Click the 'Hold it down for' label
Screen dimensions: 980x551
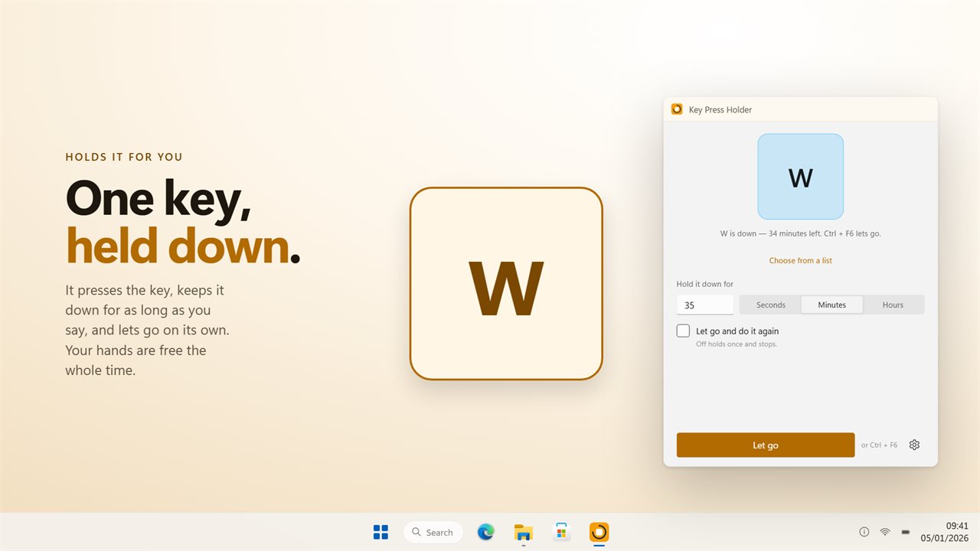coord(705,284)
